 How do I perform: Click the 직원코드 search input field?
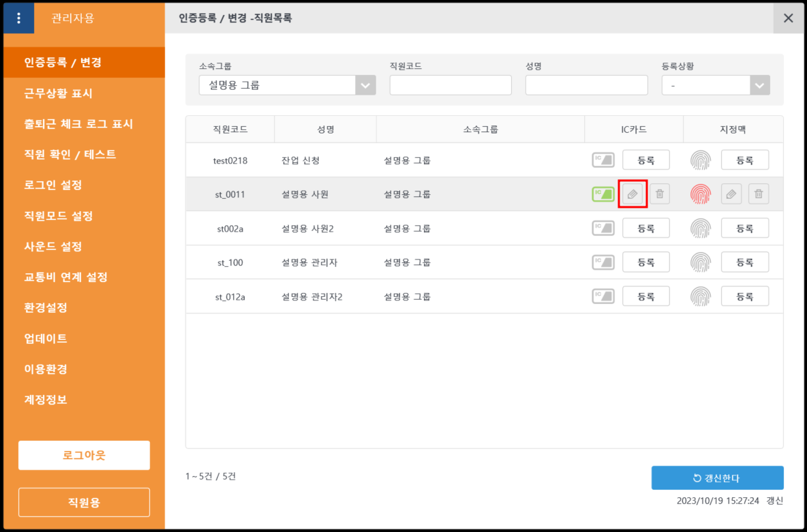pos(450,85)
